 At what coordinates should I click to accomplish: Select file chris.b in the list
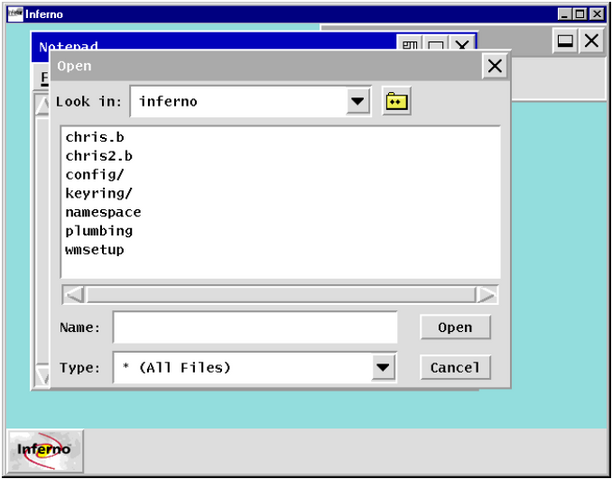(x=95, y=137)
